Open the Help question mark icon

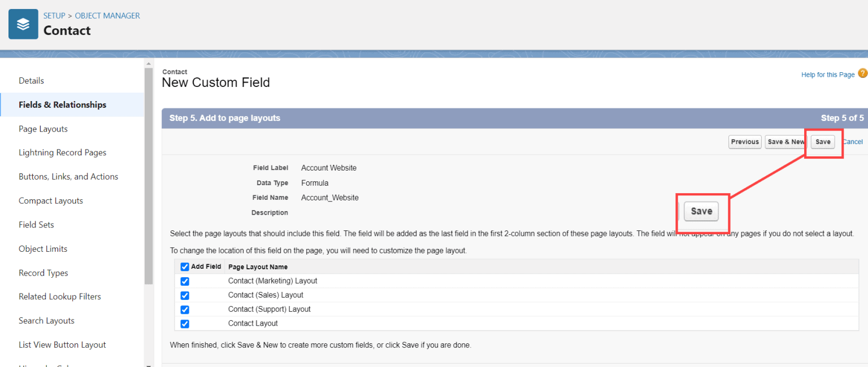(x=862, y=73)
